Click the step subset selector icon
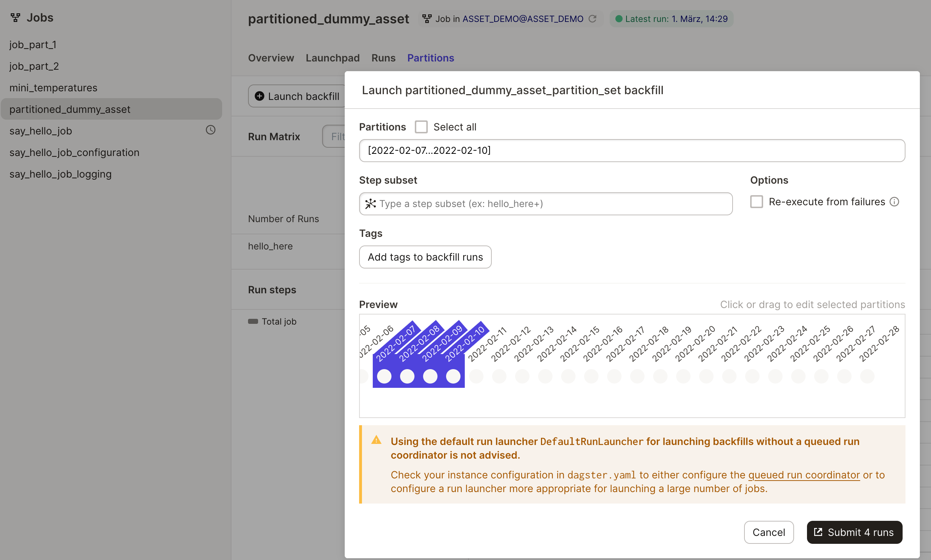The image size is (931, 560). click(370, 204)
